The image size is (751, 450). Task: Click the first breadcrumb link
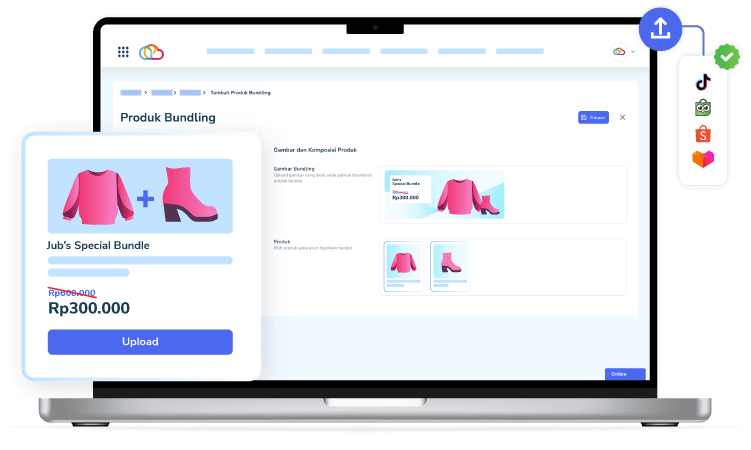[x=130, y=92]
